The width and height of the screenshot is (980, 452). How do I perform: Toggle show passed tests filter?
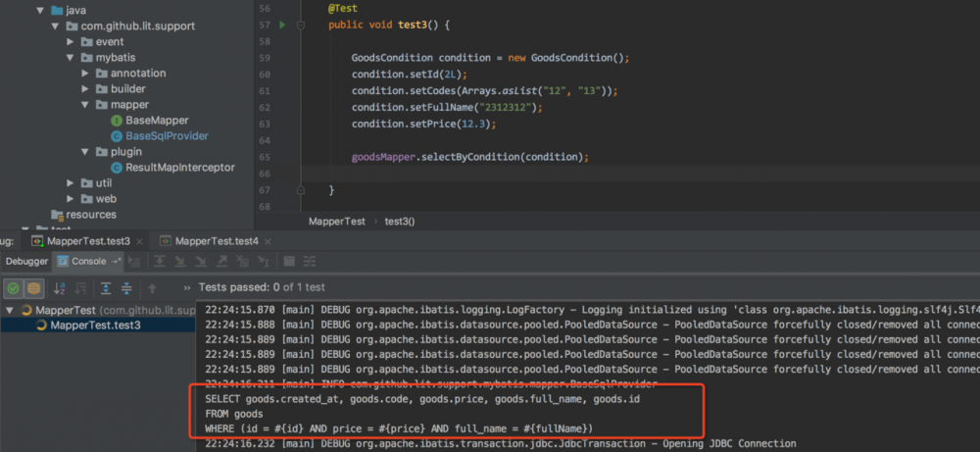click(14, 288)
